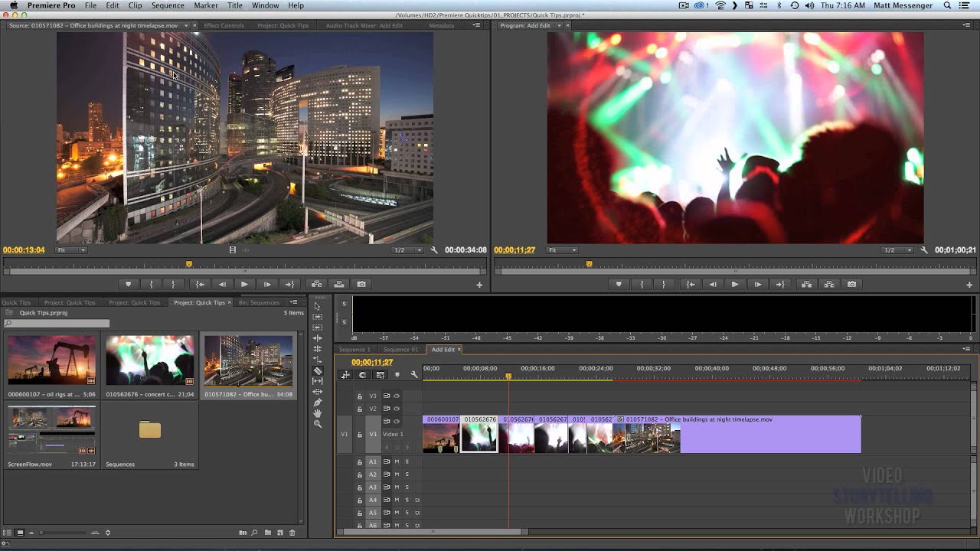Select the Pen tool
The width and height of the screenshot is (980, 551).
click(318, 403)
